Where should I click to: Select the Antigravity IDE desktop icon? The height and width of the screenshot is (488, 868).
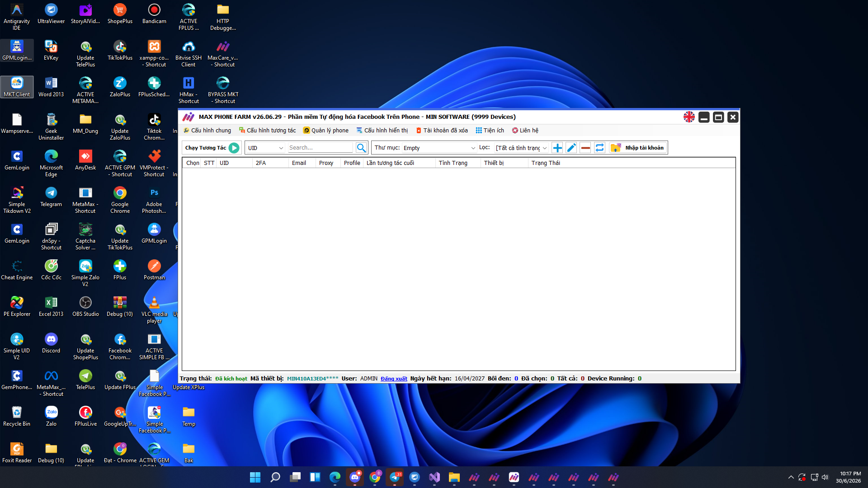(17, 17)
